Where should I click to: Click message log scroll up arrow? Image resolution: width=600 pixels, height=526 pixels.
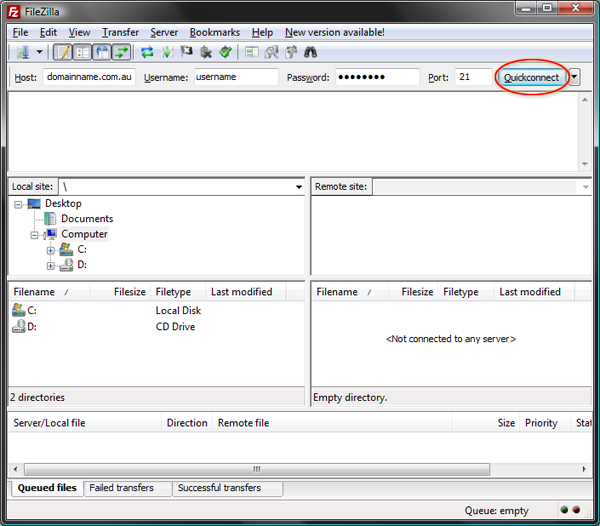click(x=585, y=100)
